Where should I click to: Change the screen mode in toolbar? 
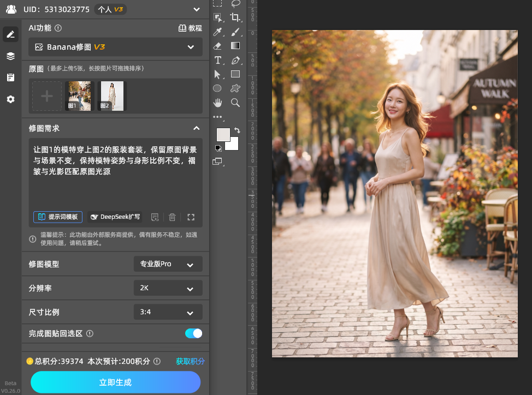[217, 161]
